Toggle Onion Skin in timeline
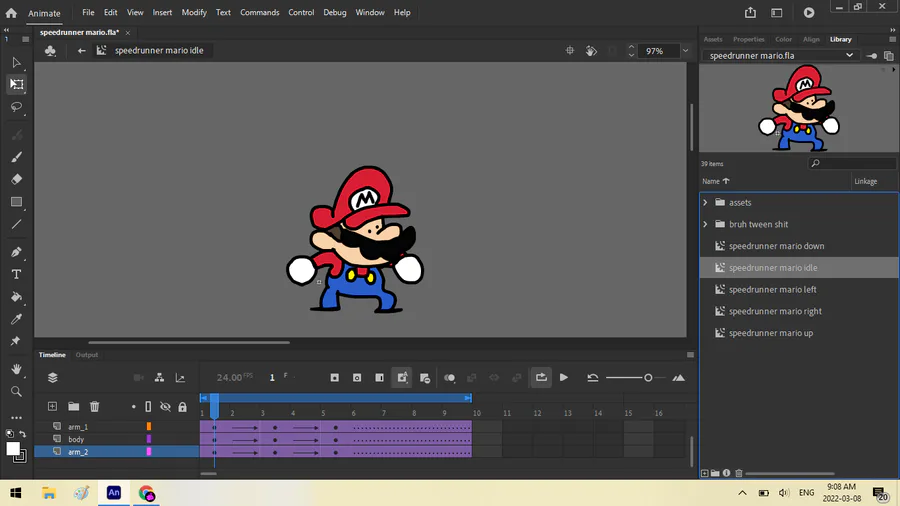The height and width of the screenshot is (506, 900). [449, 377]
